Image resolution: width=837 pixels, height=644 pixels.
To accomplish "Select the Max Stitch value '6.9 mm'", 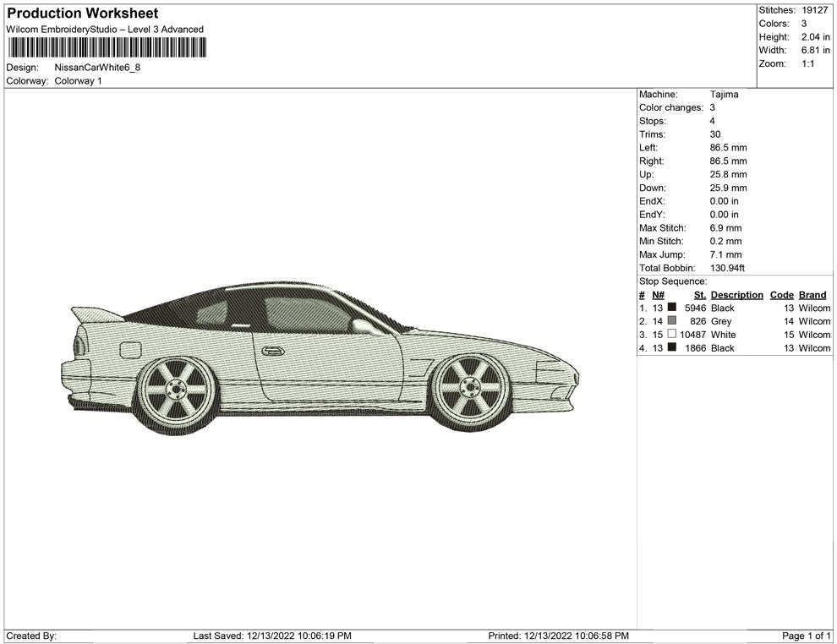I will pyautogui.click(x=726, y=228).
